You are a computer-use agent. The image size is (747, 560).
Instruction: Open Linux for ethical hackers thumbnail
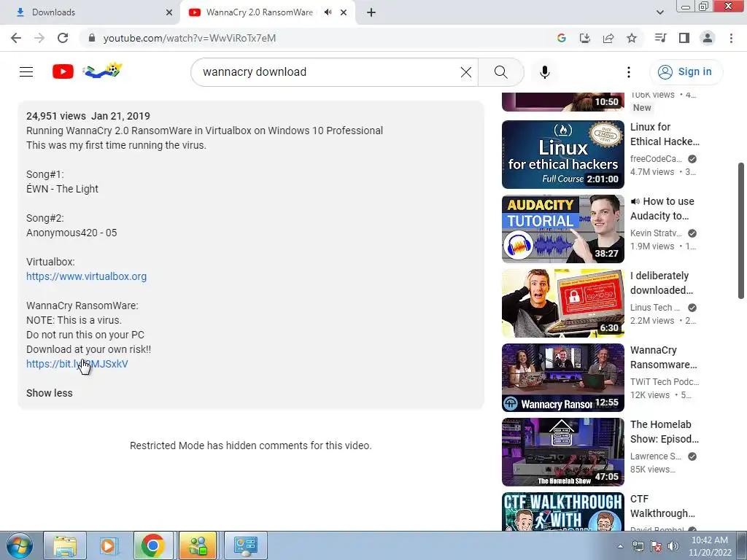click(562, 155)
